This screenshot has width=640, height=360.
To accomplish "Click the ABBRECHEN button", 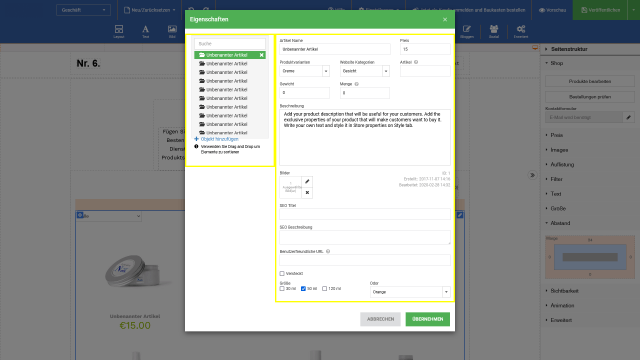I will 380,319.
